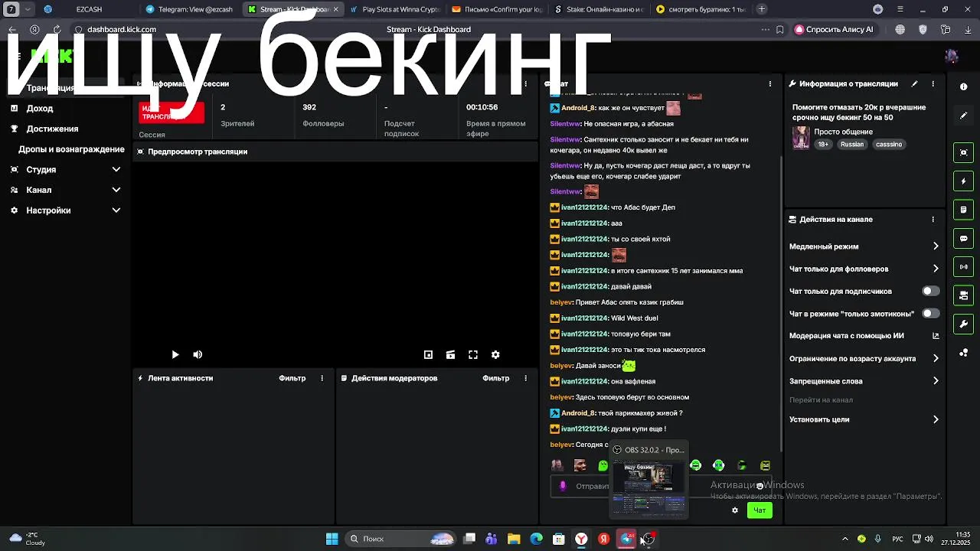Open the Действия модераторов Фильтр dropdown

point(496,378)
